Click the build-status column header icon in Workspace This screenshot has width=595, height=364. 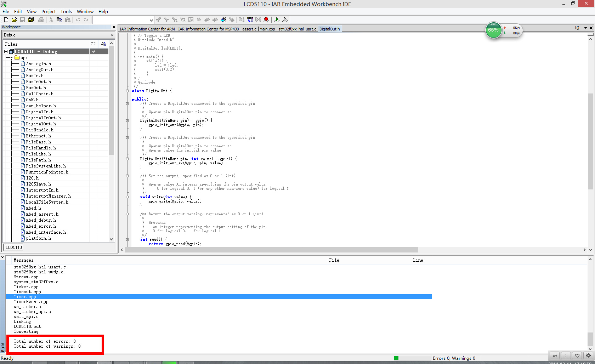93,44
